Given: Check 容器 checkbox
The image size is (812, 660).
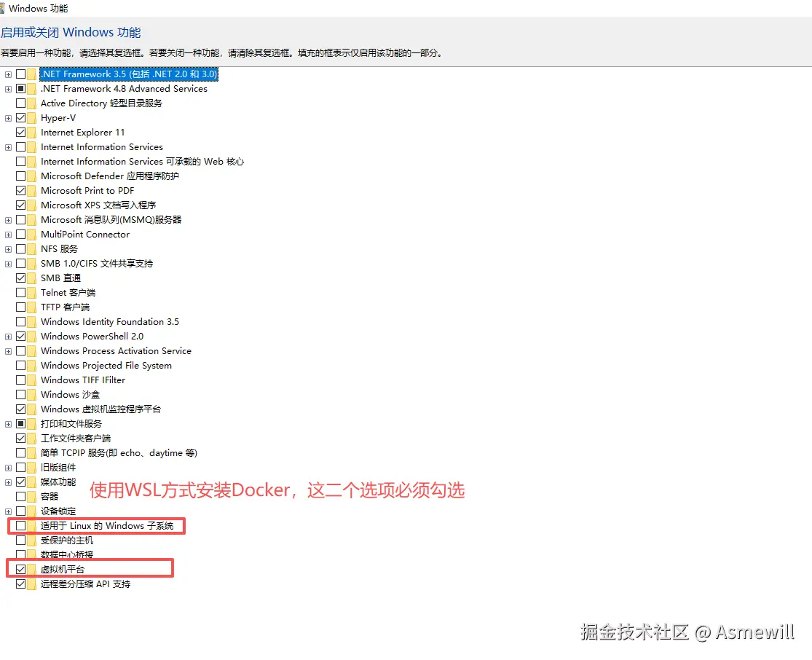Looking at the screenshot, I should coord(20,497).
